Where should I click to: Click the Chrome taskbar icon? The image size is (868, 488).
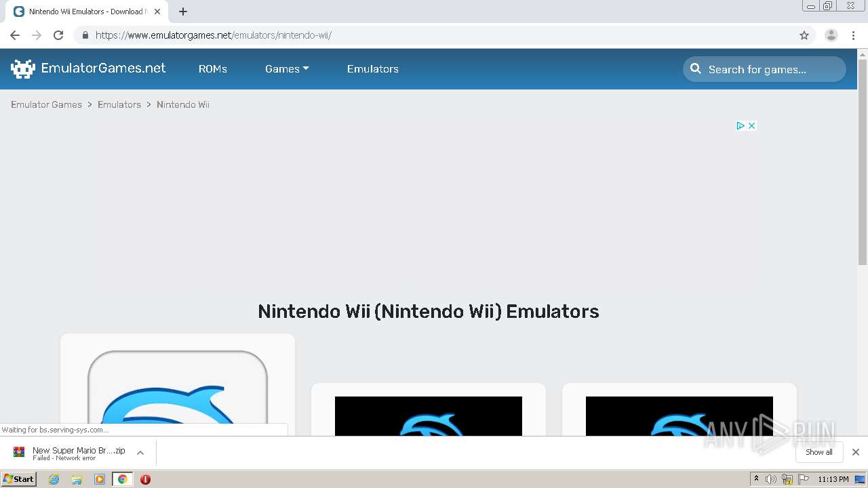coord(122,479)
